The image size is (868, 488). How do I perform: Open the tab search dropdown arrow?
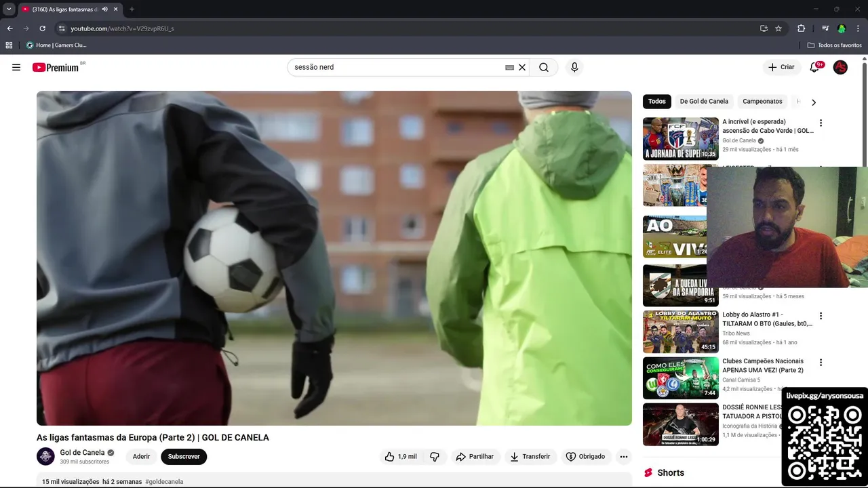(x=9, y=9)
